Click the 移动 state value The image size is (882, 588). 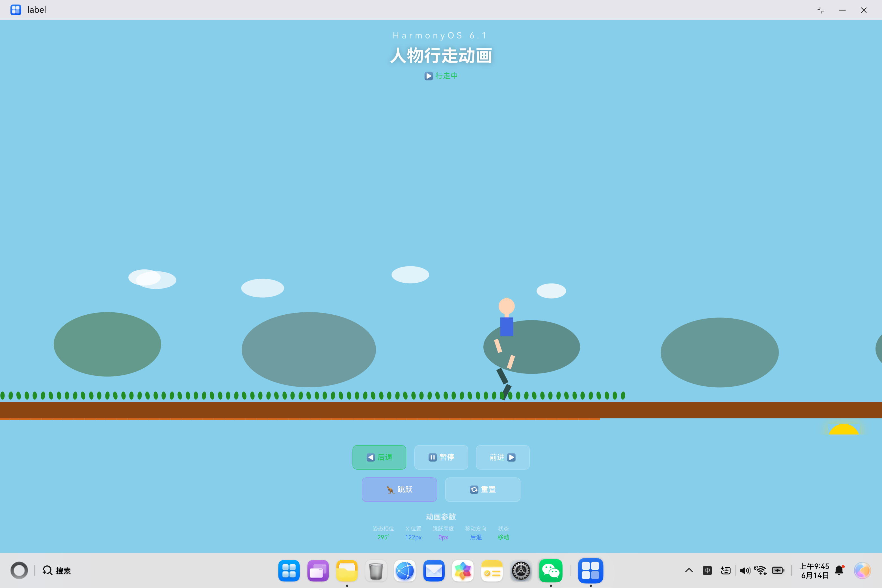(x=503, y=537)
